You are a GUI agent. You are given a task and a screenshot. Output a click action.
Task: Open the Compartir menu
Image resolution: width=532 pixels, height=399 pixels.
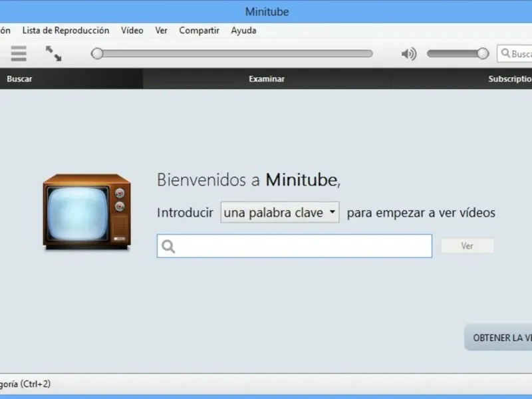(199, 31)
